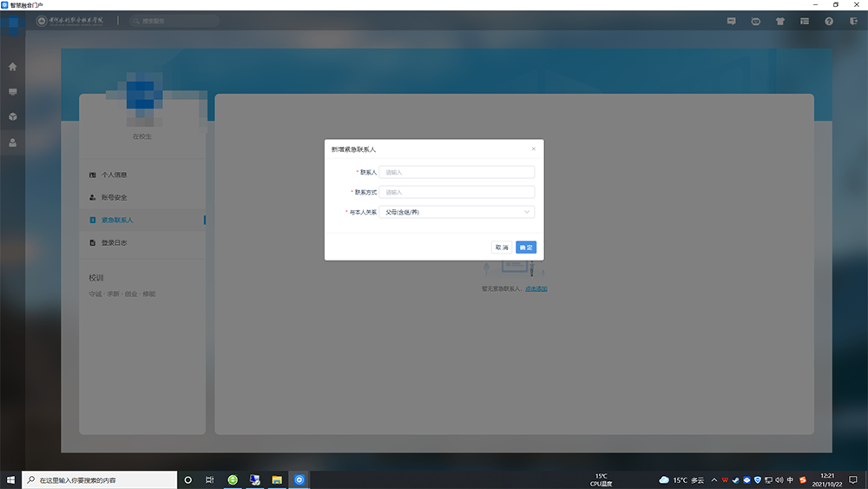The image size is (868, 489).
Task: Click the cube icon in left sidebar
Action: click(12, 116)
